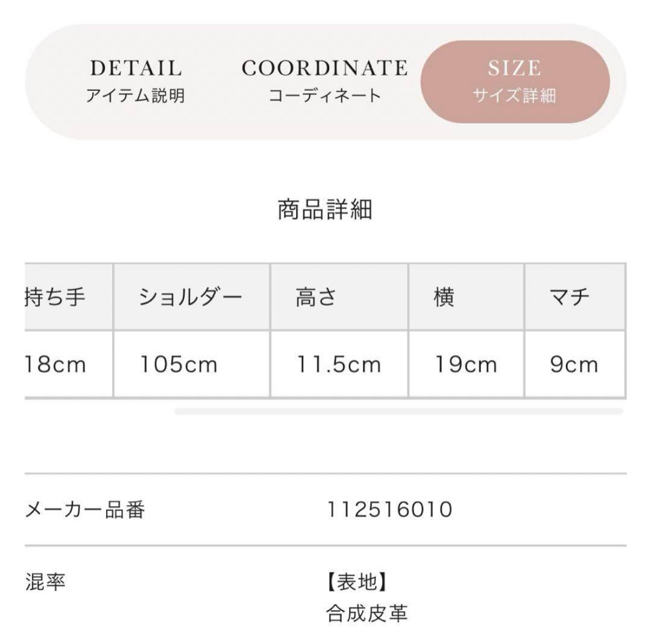Click the 19cm width value cell

(x=467, y=364)
